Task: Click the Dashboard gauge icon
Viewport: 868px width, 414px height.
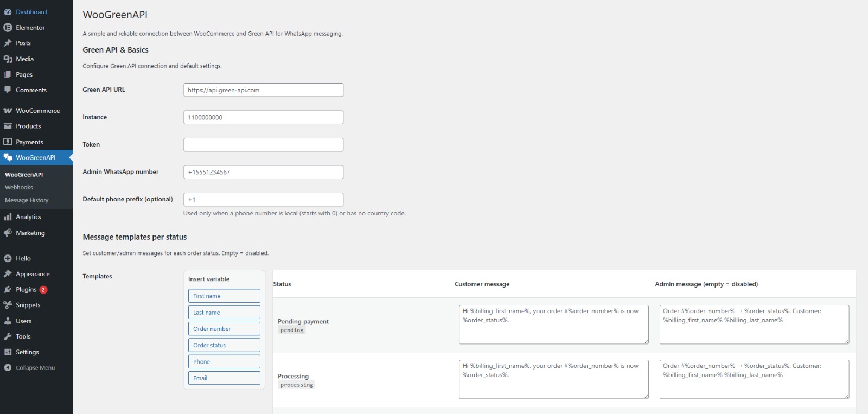Action: 8,12
